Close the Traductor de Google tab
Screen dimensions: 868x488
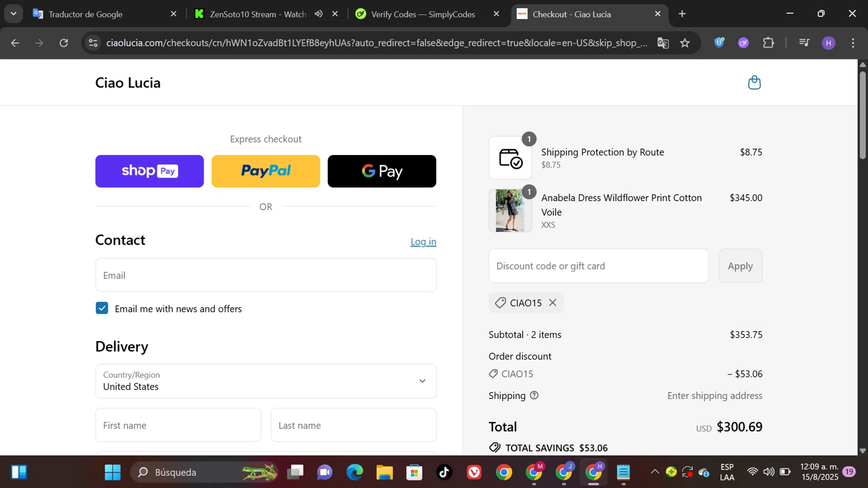point(174,14)
